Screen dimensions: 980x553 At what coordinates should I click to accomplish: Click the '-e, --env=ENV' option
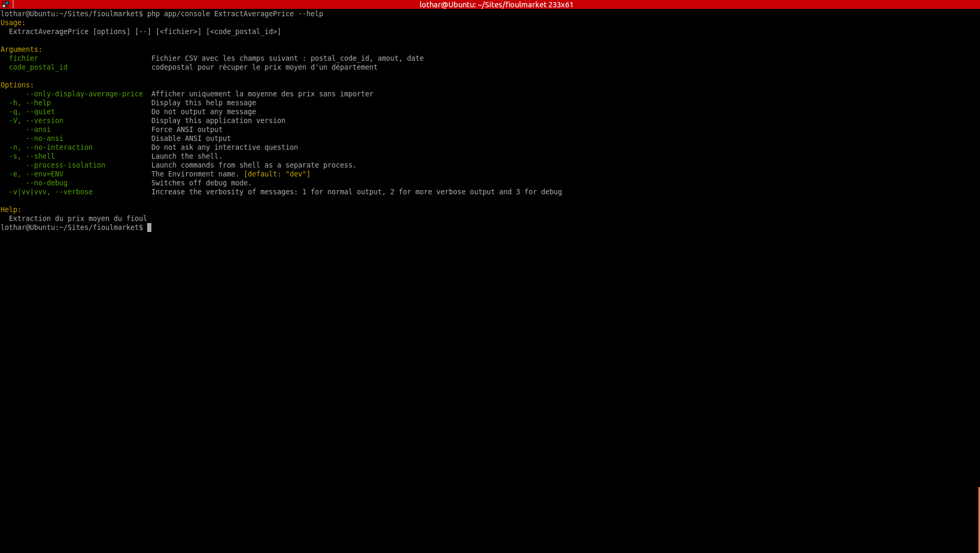[x=36, y=174]
